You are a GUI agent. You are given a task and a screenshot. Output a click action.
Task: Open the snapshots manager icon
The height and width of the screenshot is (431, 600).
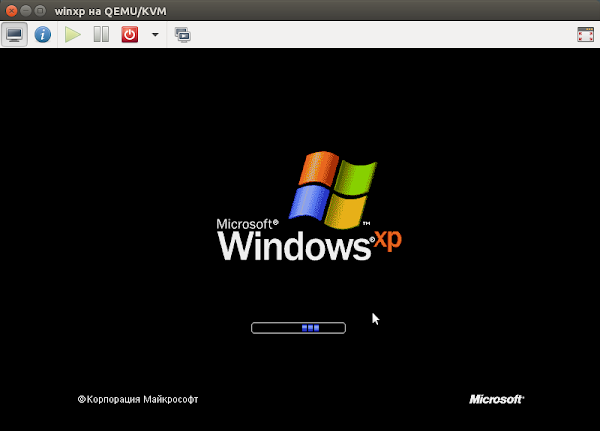tap(183, 35)
